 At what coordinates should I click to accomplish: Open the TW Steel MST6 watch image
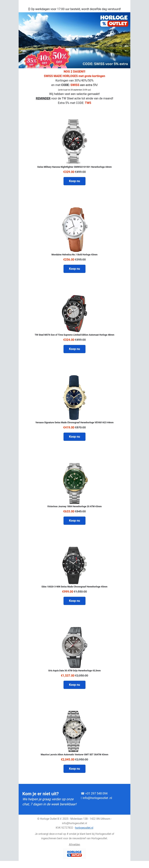point(74,313)
